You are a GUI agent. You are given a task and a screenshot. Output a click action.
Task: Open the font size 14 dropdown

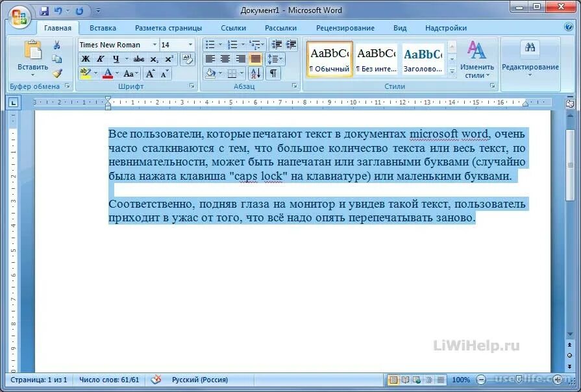[190, 45]
